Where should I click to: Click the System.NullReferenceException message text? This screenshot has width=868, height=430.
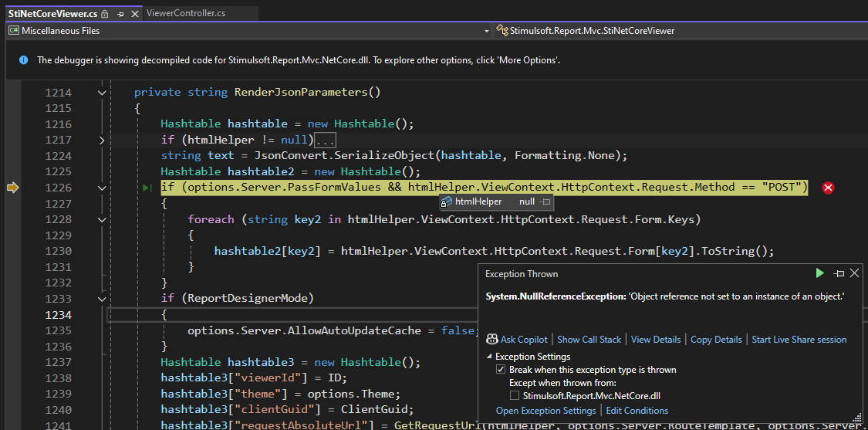665,296
